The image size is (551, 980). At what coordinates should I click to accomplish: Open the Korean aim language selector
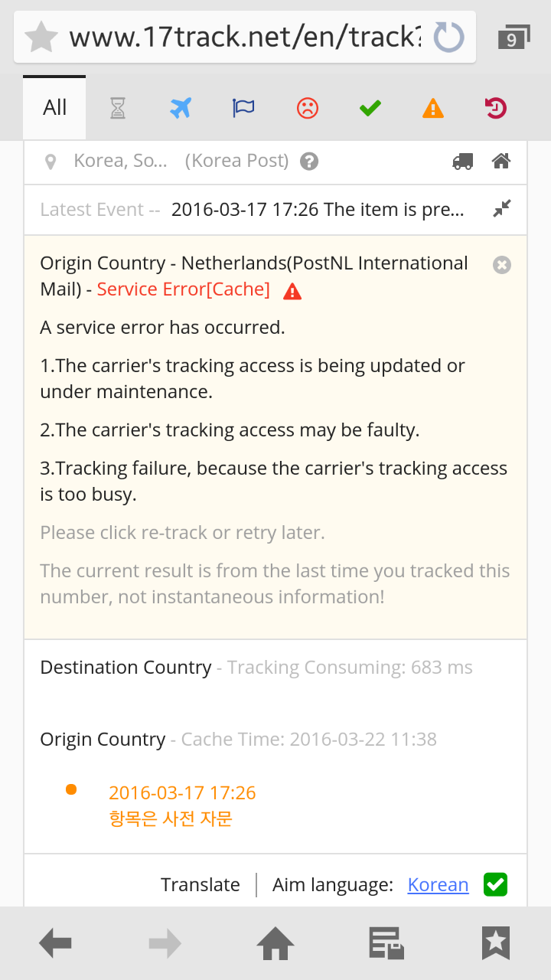coord(438,885)
